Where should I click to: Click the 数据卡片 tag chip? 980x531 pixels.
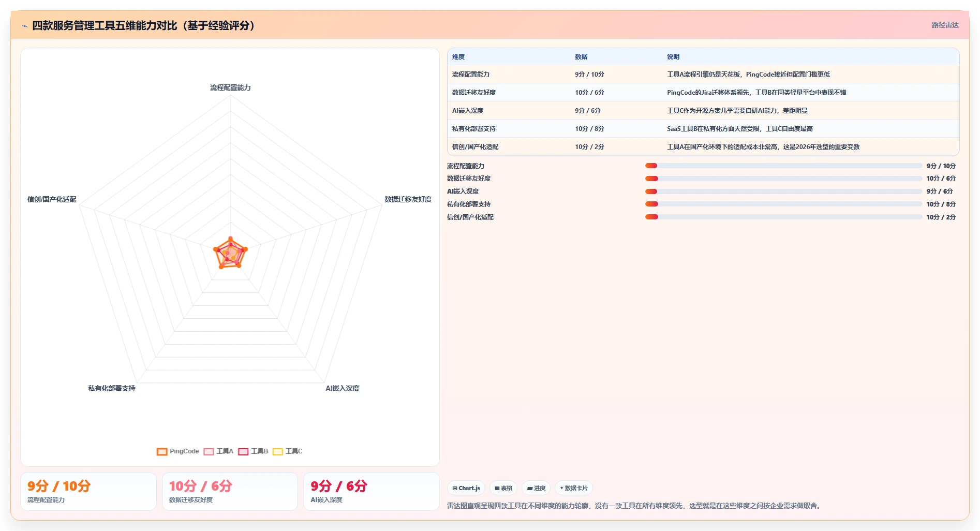coord(574,488)
